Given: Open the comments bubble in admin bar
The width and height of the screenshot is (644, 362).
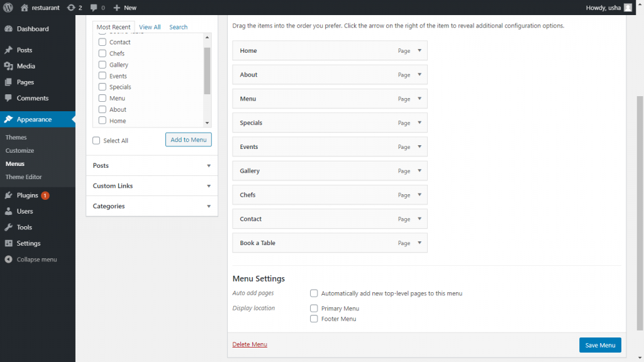Looking at the screenshot, I should 94,8.
